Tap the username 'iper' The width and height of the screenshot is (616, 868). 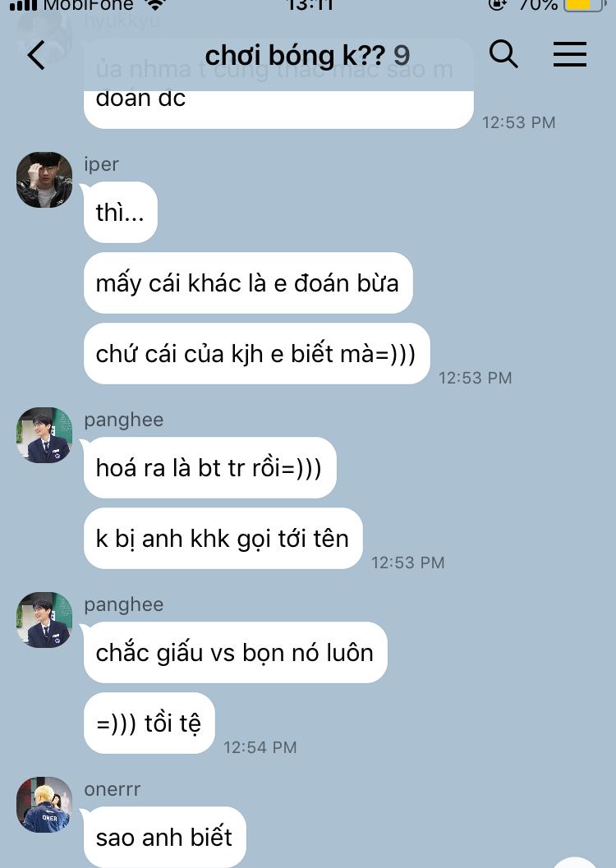coord(101,164)
